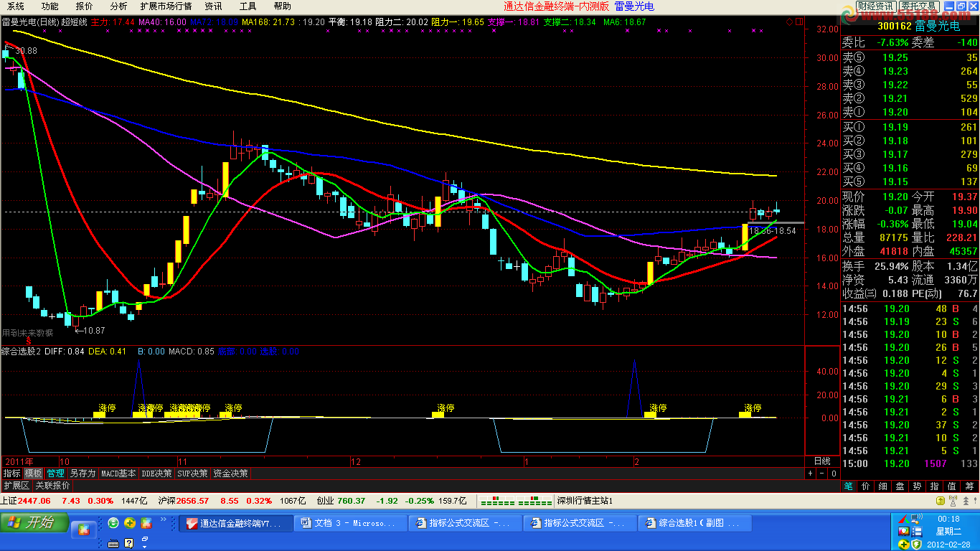This screenshot has height=551, width=980.
Task: Open the 功能 menu
Action: 50,6
